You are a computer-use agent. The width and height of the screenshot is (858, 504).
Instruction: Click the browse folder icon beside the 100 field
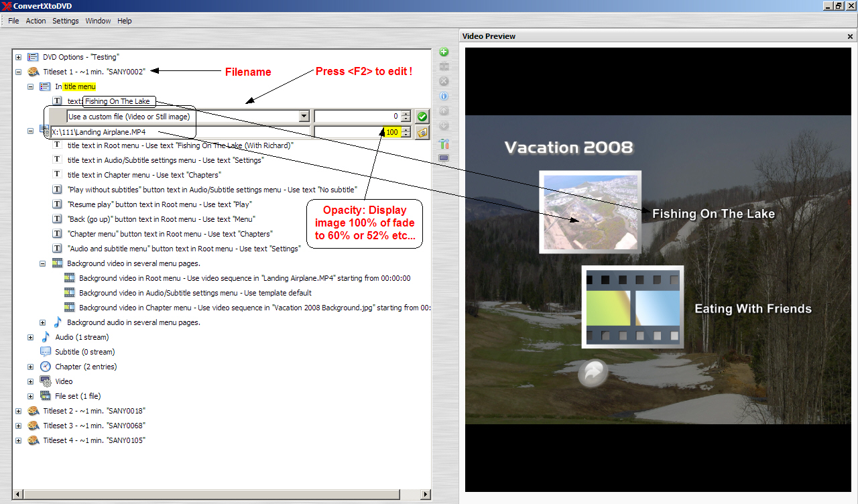coord(422,133)
